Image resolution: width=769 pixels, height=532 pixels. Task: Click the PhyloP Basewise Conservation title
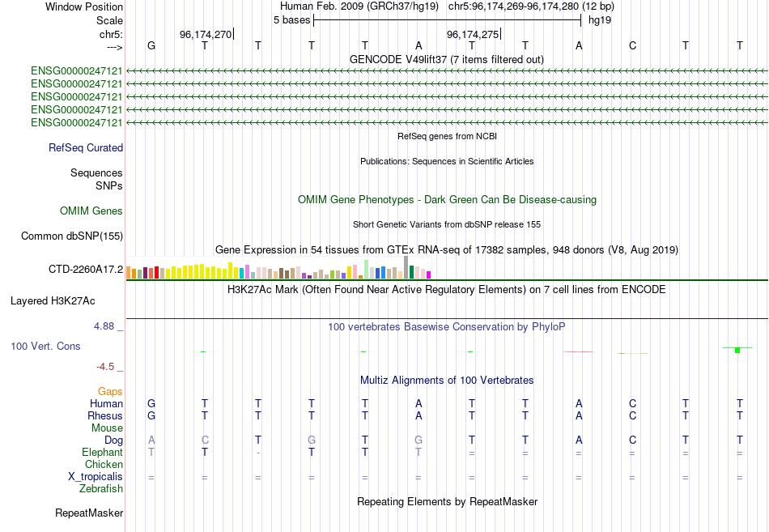[447, 327]
